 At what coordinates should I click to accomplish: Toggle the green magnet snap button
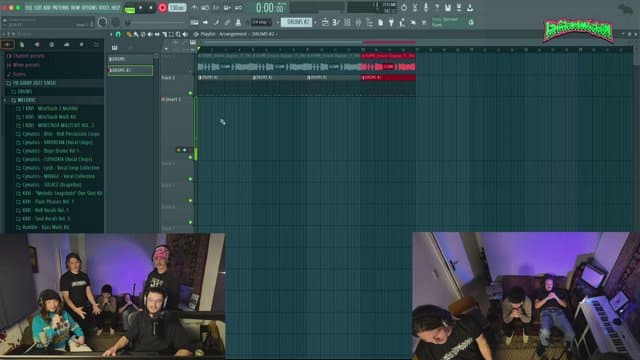(118, 35)
